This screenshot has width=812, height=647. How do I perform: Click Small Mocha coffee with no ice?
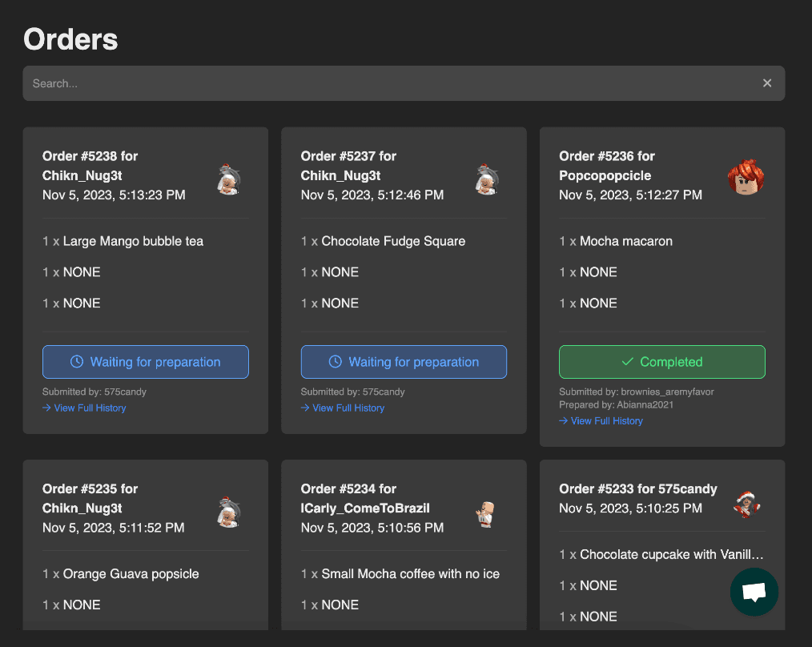coord(410,574)
